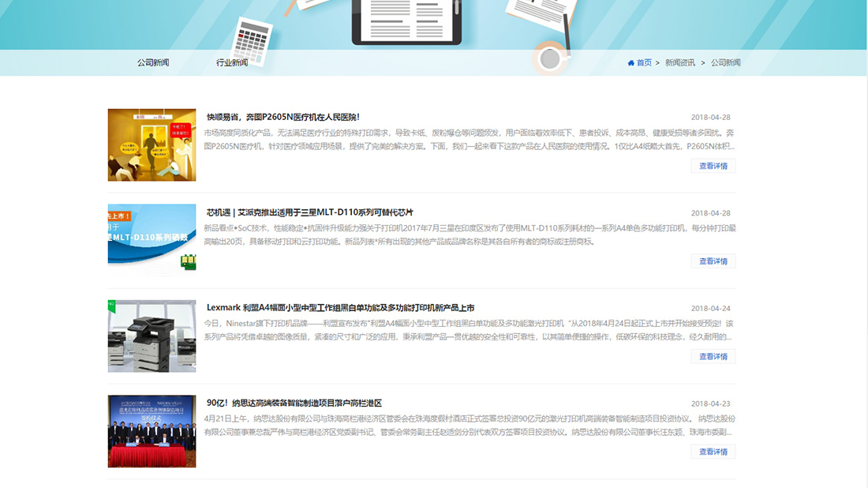
Task: Go to 首页 via breadcrumb link
Action: pyautogui.click(x=644, y=62)
